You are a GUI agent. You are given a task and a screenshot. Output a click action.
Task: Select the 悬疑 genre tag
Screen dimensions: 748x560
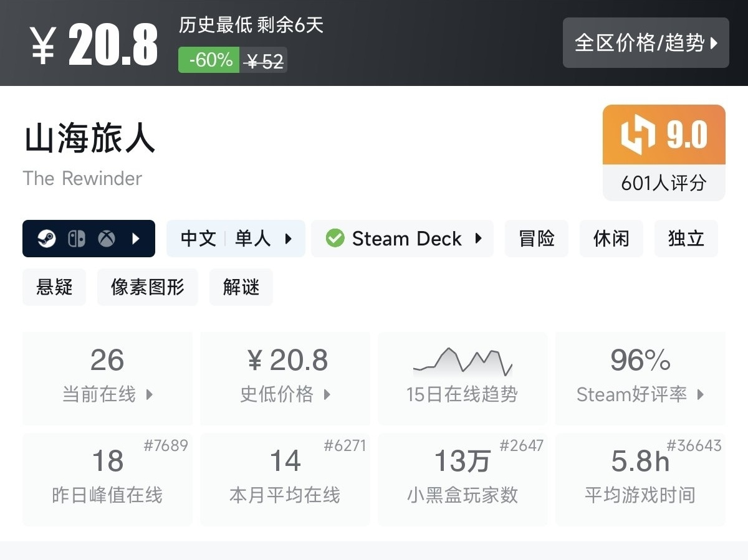(x=54, y=287)
